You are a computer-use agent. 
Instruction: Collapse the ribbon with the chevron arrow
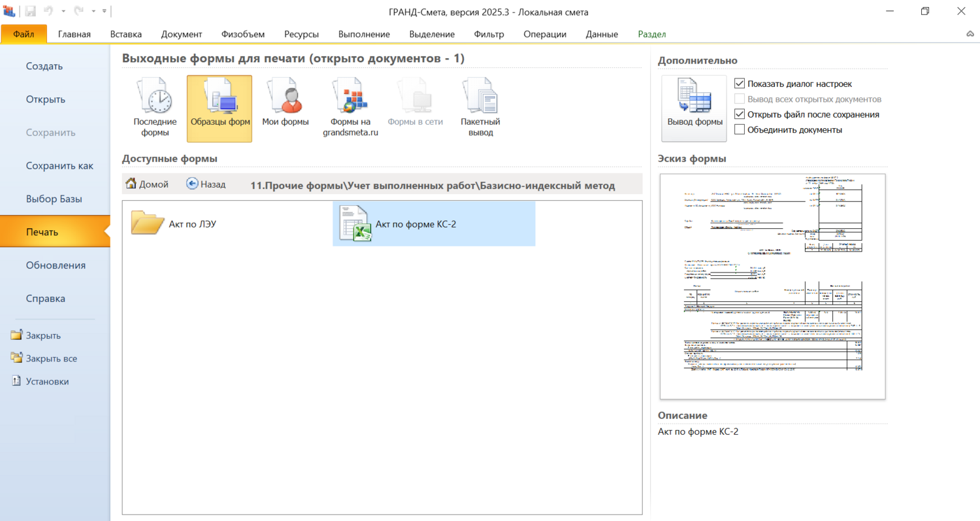970,34
